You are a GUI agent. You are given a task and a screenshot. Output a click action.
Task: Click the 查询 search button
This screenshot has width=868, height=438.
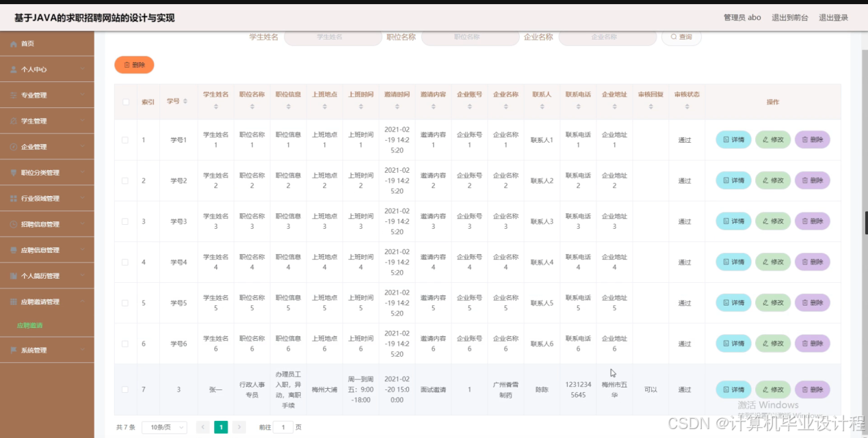click(x=681, y=37)
